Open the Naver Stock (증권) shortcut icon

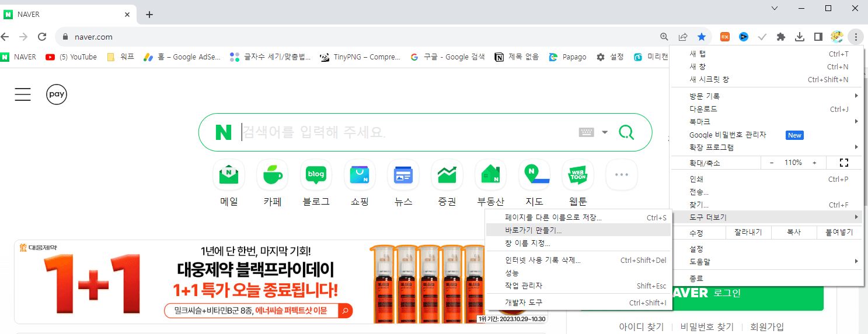click(447, 174)
